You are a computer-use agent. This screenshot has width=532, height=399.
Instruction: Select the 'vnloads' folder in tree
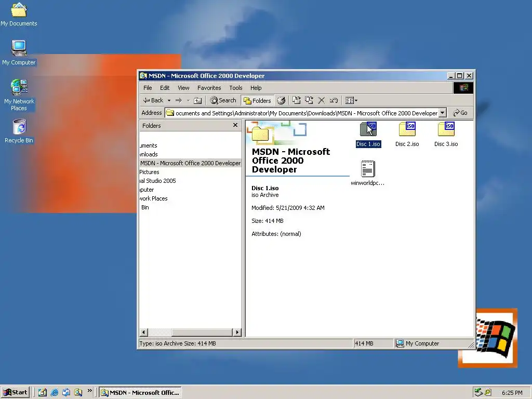click(149, 154)
